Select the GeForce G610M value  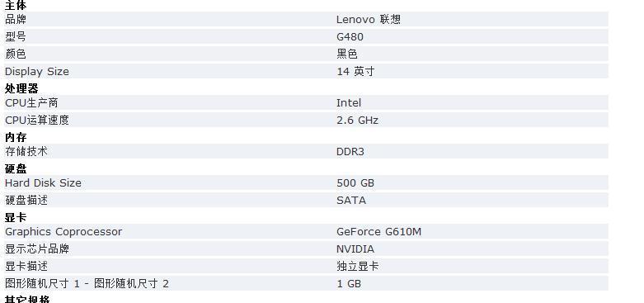(378, 231)
